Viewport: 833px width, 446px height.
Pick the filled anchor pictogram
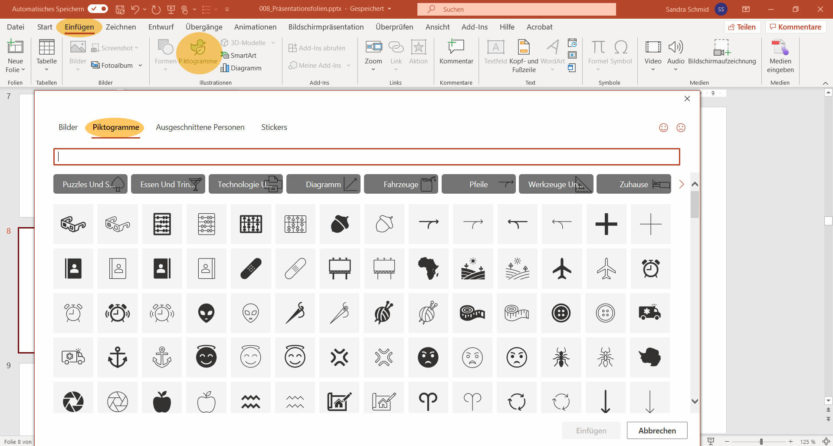pos(117,358)
